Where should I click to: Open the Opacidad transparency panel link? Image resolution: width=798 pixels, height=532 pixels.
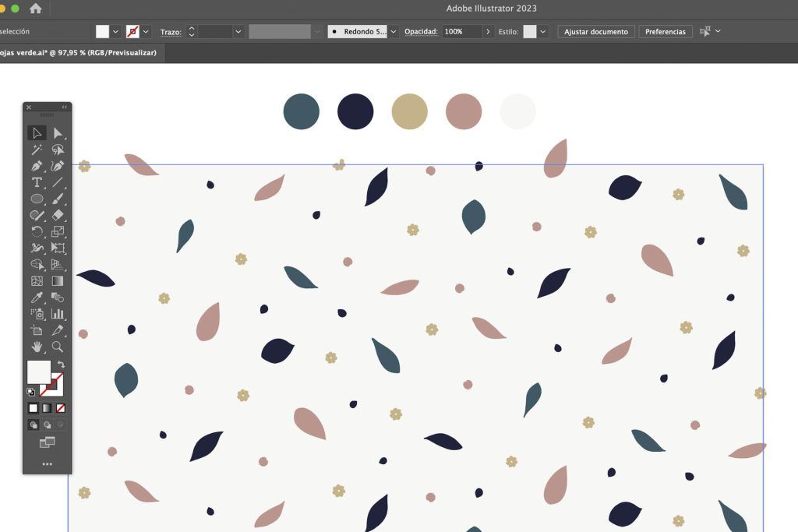coord(421,31)
